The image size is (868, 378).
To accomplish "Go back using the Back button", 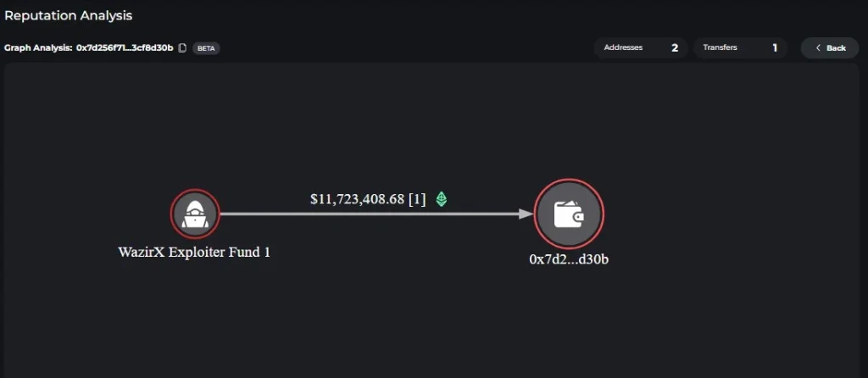I will click(x=830, y=48).
